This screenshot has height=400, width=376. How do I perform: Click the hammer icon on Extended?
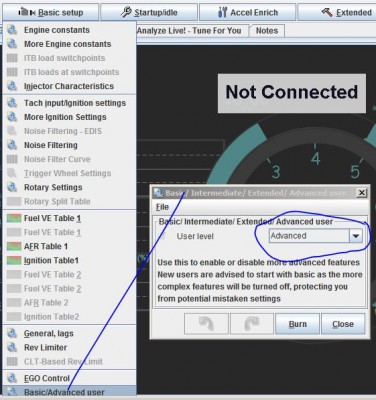point(327,12)
